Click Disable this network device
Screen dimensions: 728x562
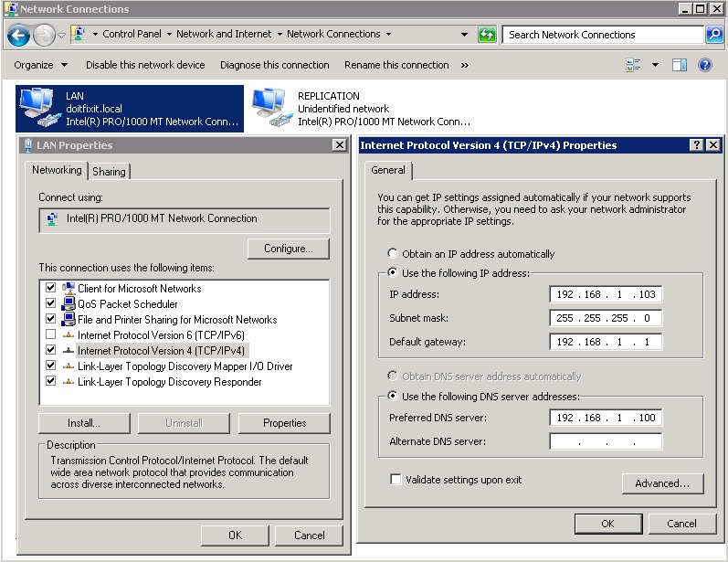point(145,65)
